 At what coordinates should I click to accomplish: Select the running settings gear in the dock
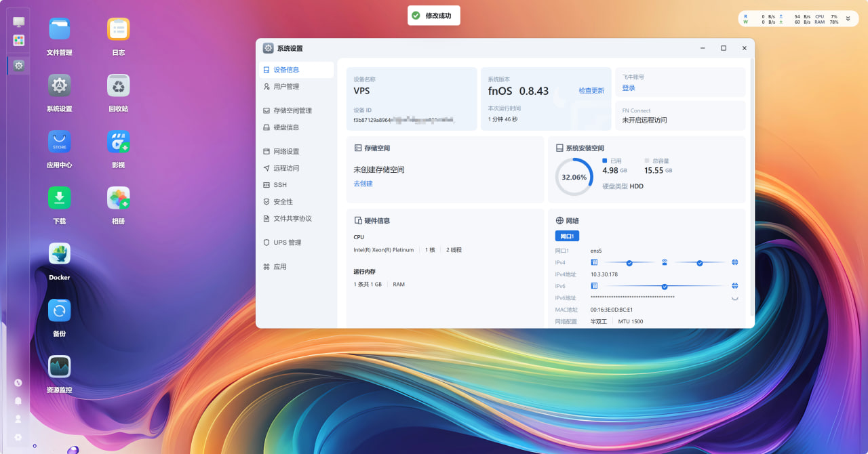19,65
